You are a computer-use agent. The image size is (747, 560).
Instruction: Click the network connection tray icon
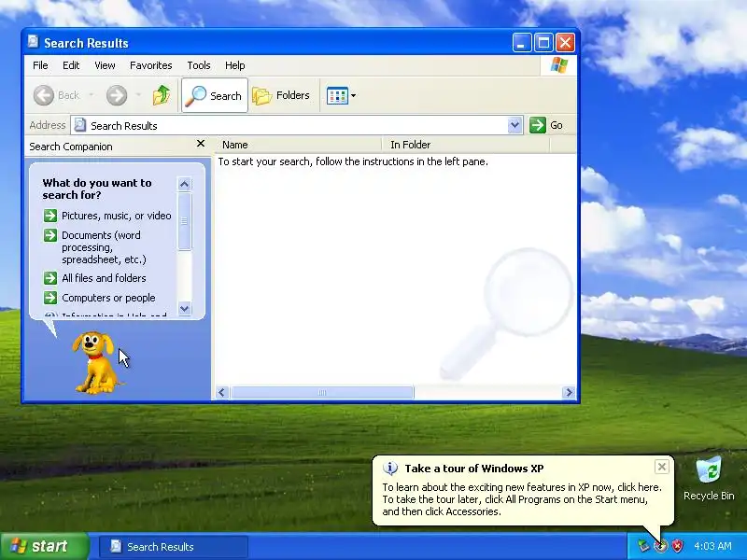coord(643,546)
